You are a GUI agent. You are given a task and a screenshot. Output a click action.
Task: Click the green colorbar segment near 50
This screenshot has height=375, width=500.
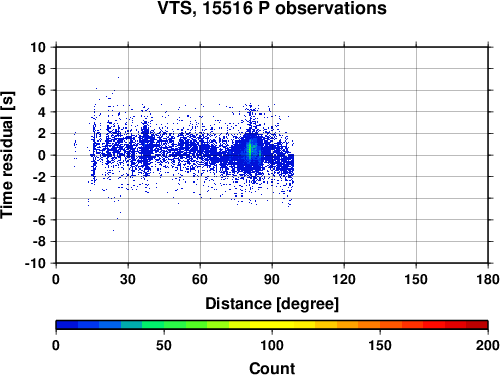point(164,325)
